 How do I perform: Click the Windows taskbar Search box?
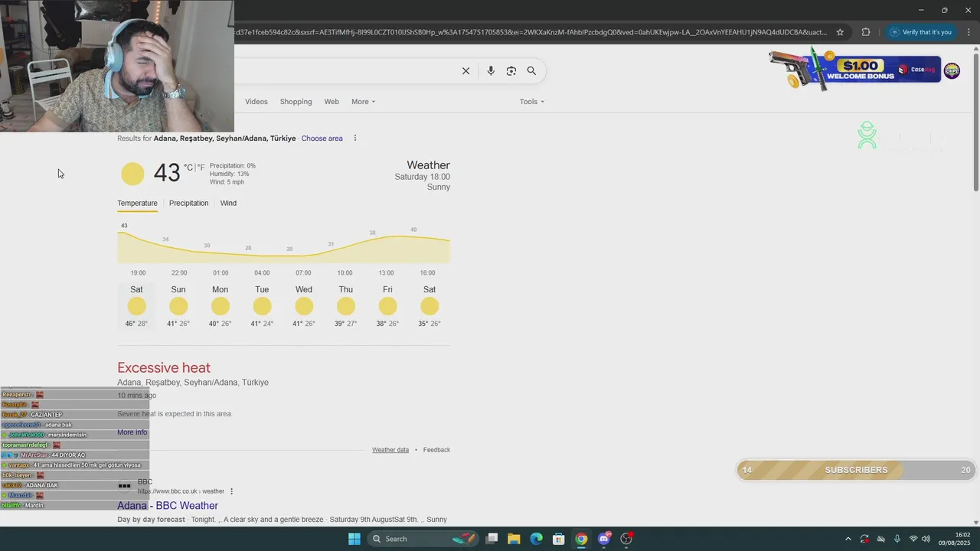422,539
